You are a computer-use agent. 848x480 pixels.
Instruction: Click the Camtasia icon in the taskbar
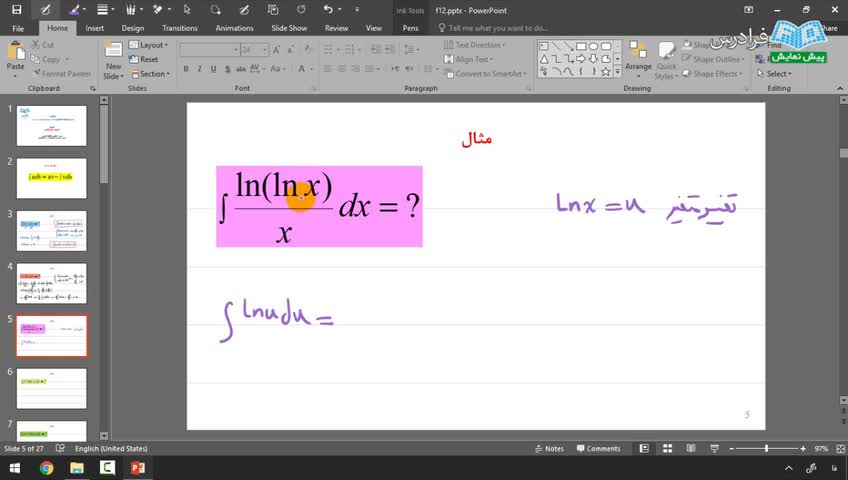[x=107, y=468]
